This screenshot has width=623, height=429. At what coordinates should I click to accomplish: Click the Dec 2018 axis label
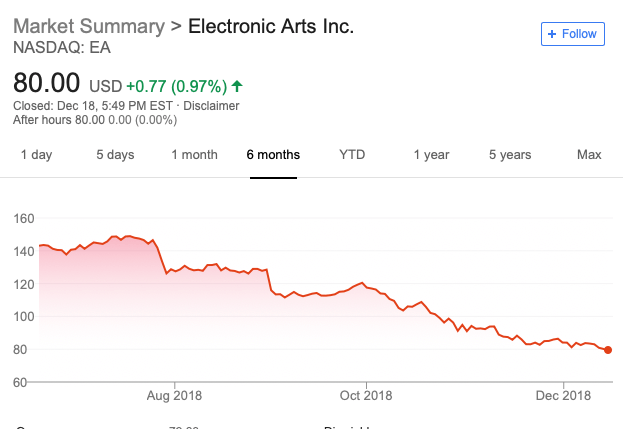[x=563, y=395]
